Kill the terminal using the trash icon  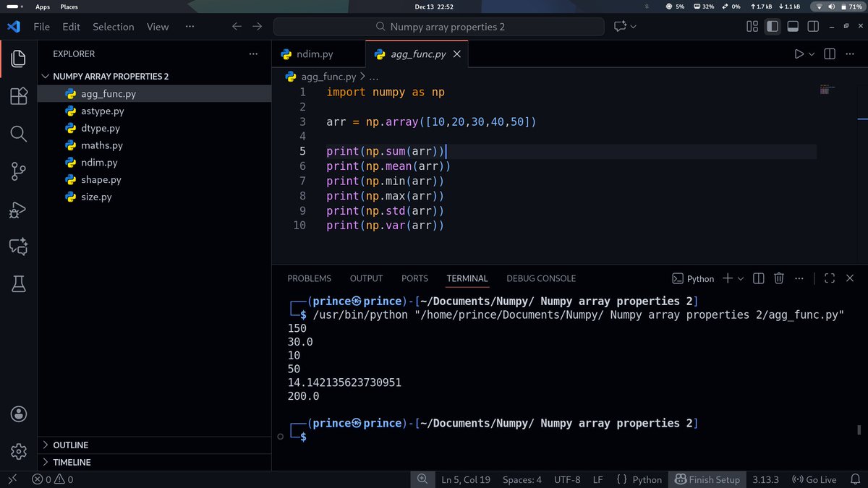pyautogui.click(x=778, y=278)
